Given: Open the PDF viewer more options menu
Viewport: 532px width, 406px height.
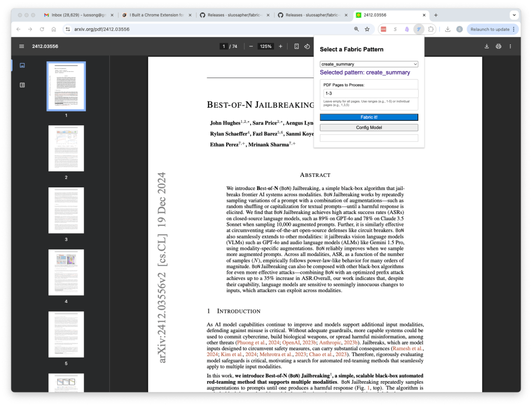Looking at the screenshot, I should [x=510, y=46].
